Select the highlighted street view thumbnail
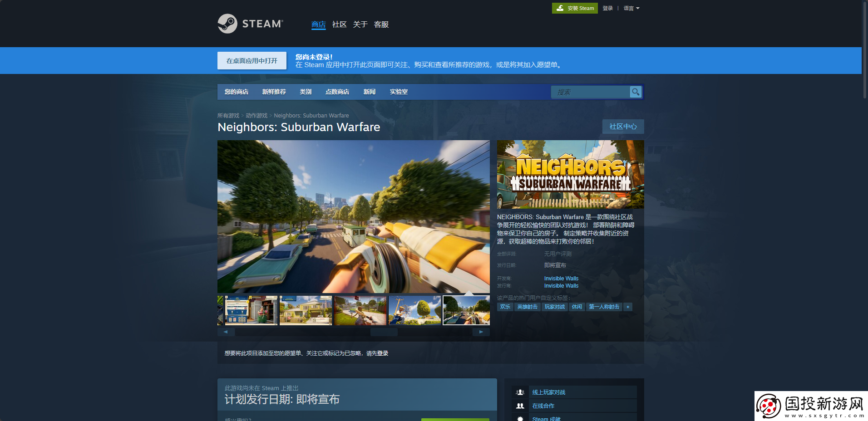The width and height of the screenshot is (868, 421). [x=467, y=310]
